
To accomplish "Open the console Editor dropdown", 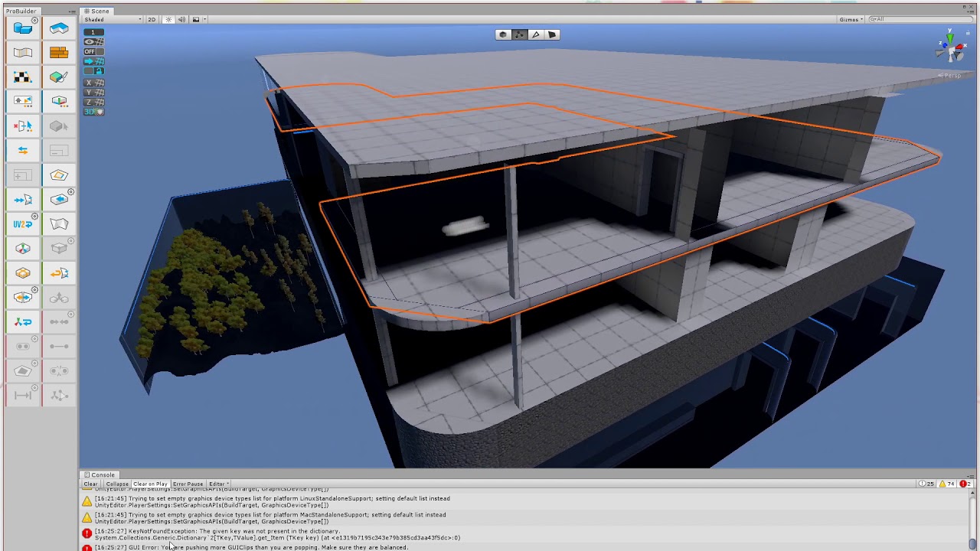I will pyautogui.click(x=219, y=484).
